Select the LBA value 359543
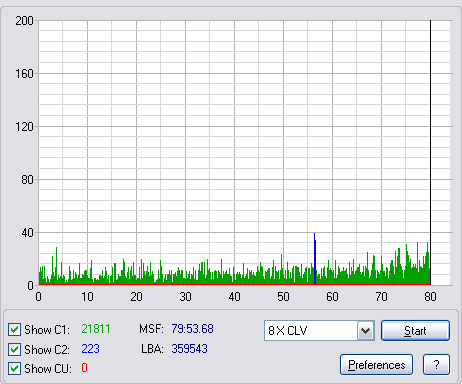This screenshot has height=384, width=462. tap(189, 349)
